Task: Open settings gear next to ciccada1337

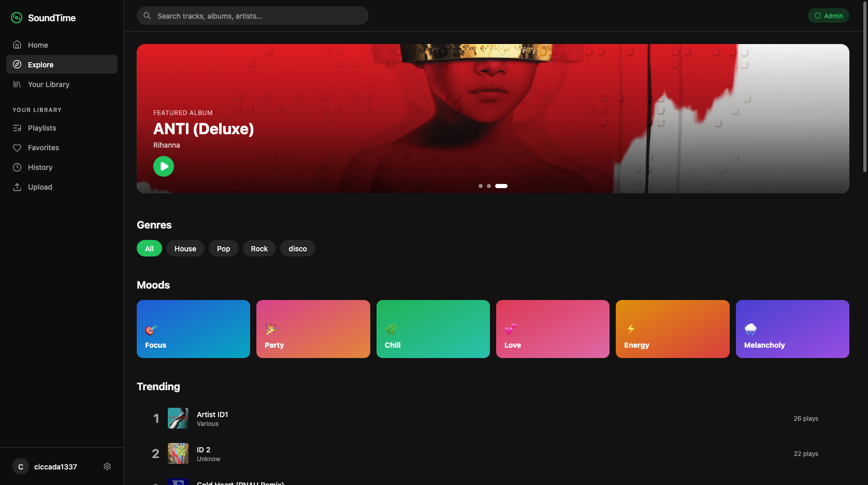Action: pyautogui.click(x=107, y=466)
